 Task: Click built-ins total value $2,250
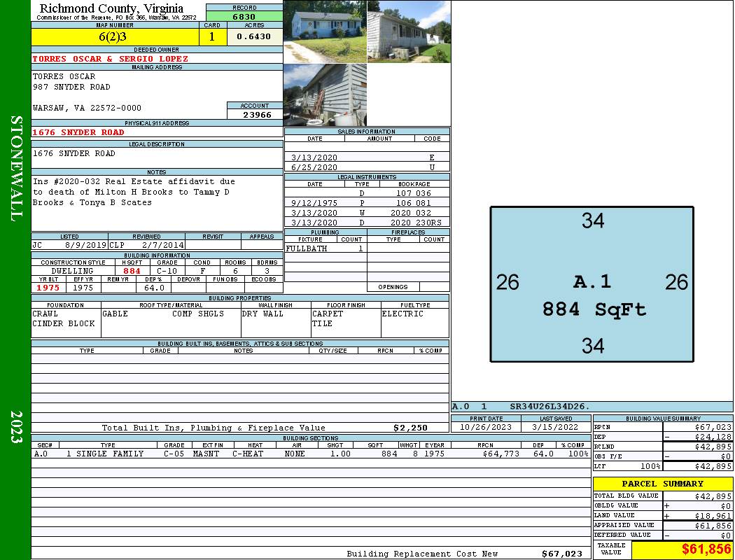pyautogui.click(x=411, y=428)
